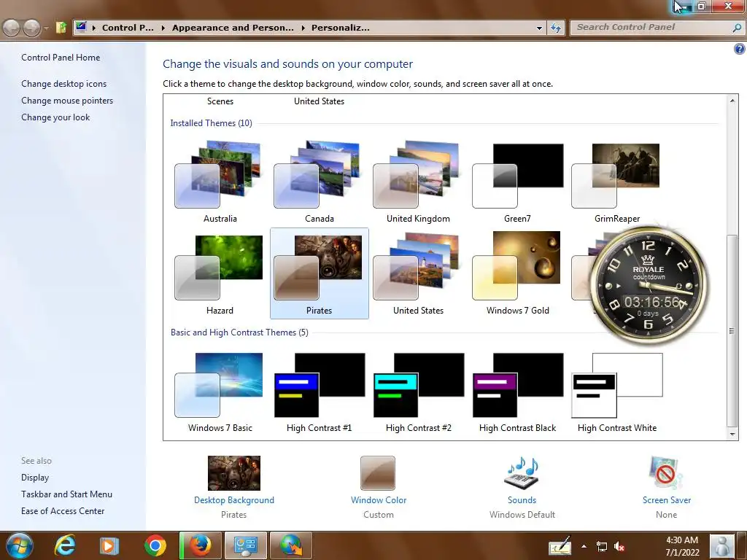Open the Window Color swatch
The image size is (747, 560).
pos(378,472)
